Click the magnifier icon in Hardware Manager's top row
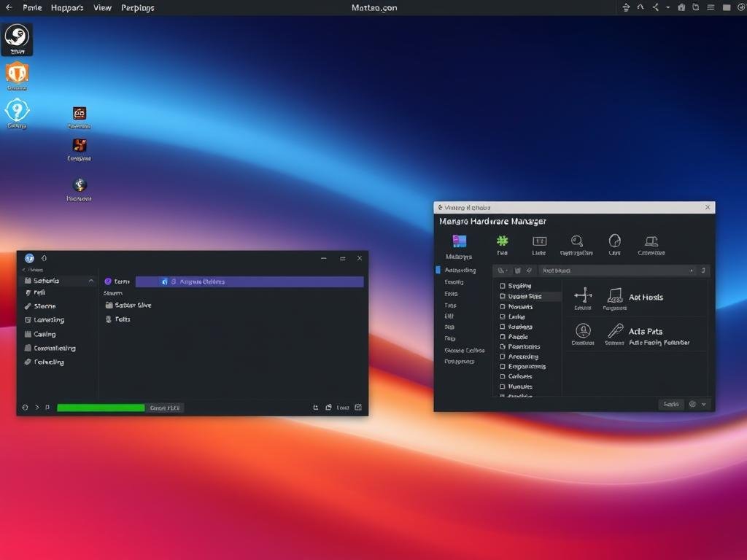The image size is (747, 560). [x=577, y=241]
